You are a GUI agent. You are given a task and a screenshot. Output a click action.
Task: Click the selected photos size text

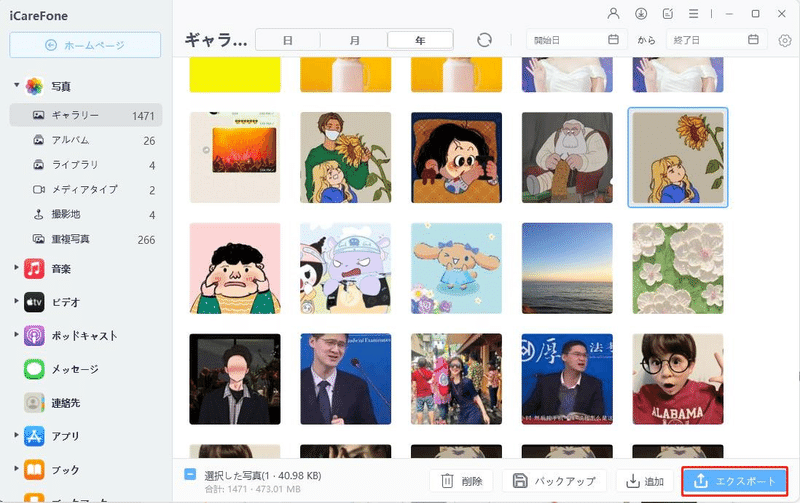(x=263, y=475)
